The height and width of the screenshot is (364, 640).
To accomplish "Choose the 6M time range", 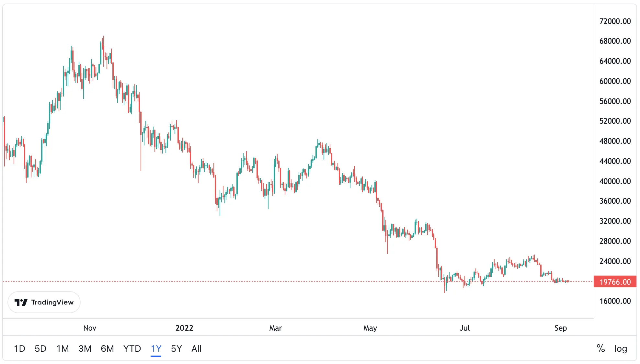I will tap(107, 348).
